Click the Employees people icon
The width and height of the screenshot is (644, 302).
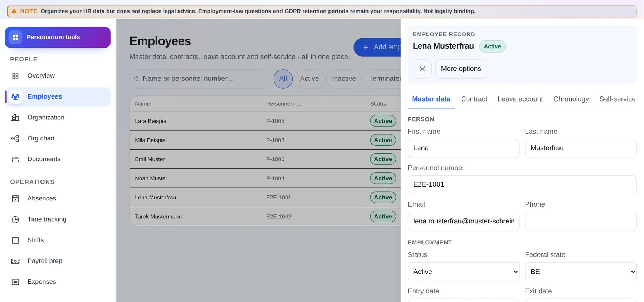point(15,96)
